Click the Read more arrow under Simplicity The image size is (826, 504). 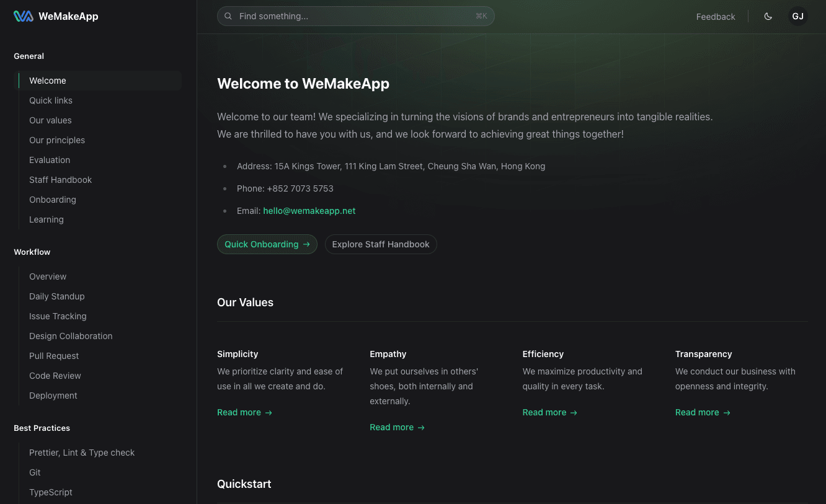(268, 412)
